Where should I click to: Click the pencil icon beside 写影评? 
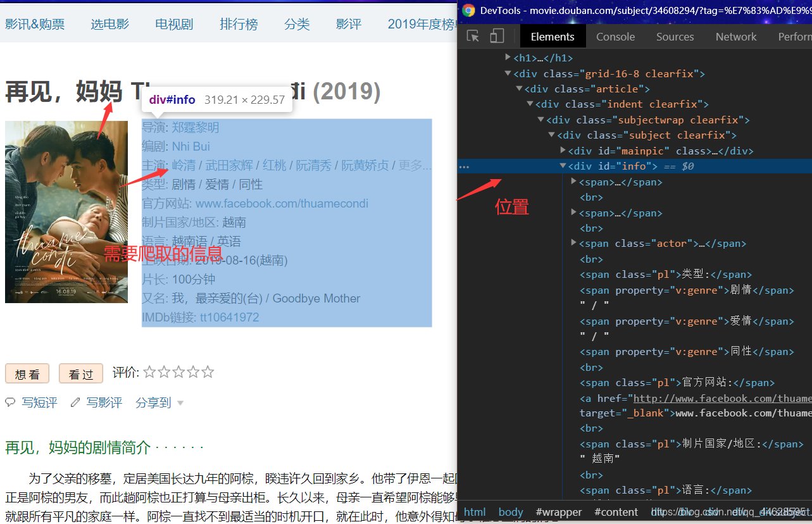pyautogui.click(x=75, y=402)
